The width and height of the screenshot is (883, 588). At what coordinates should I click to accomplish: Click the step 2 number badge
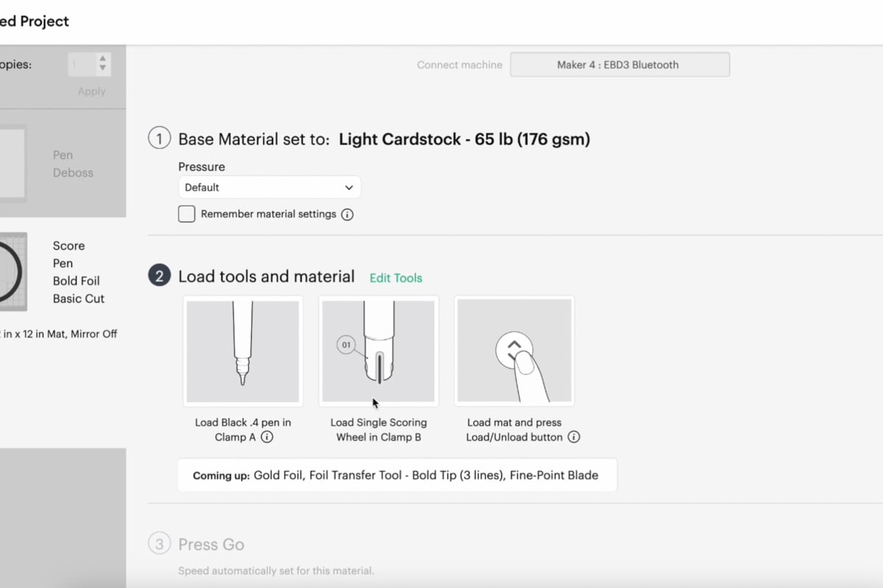(x=159, y=276)
